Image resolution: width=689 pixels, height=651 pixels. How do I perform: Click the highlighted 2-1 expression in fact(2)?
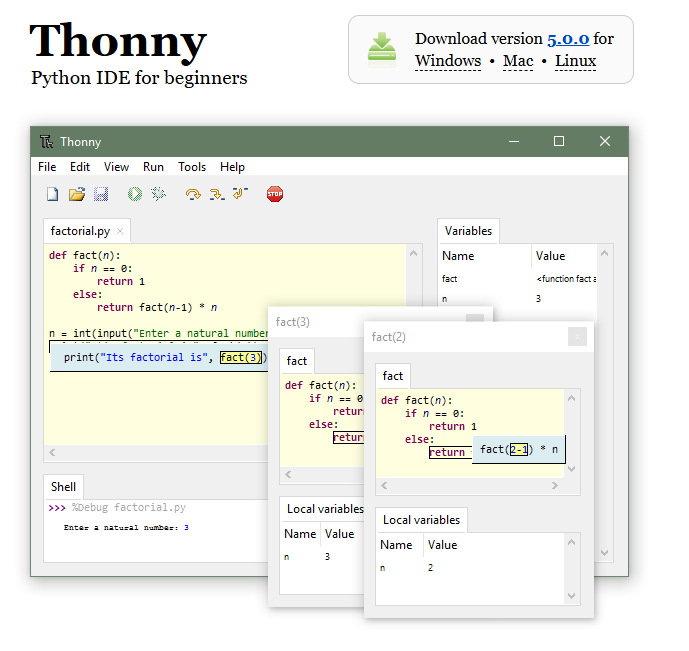[x=519, y=449]
